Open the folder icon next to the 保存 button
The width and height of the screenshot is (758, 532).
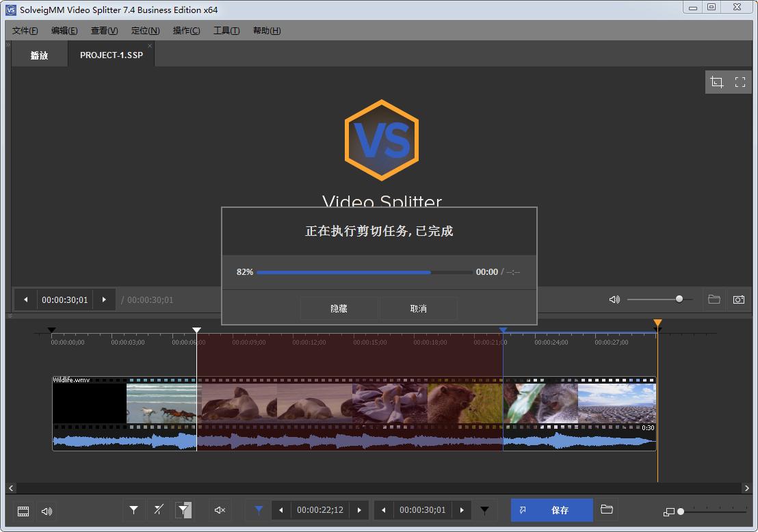click(x=606, y=510)
